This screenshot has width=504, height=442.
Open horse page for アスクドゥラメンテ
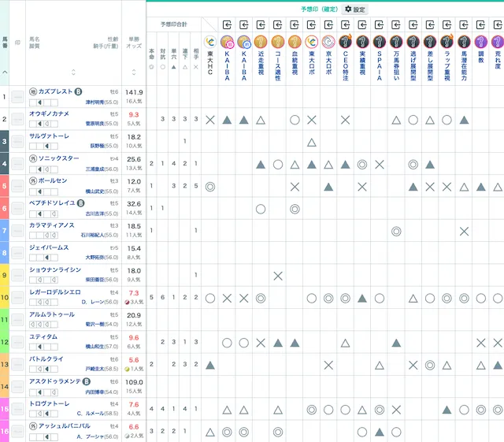[55, 381]
